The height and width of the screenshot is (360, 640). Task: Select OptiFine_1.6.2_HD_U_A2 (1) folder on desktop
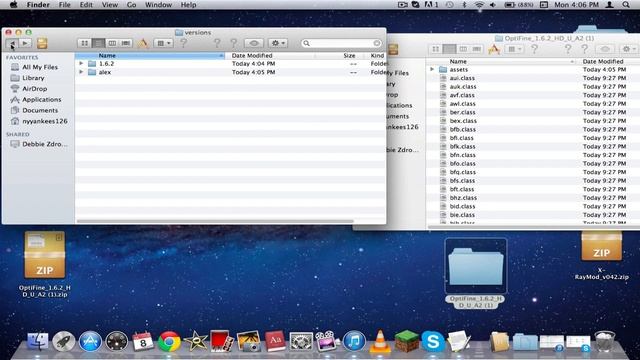pyautogui.click(x=476, y=273)
